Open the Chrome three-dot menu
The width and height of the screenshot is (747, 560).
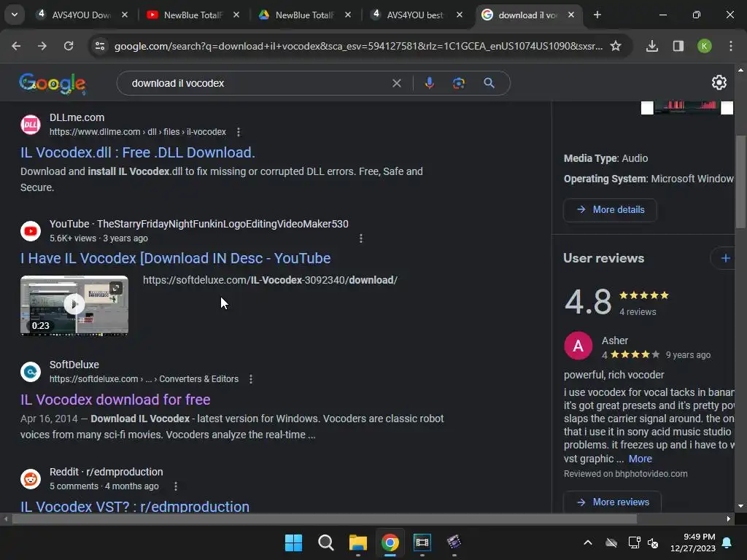(x=731, y=46)
